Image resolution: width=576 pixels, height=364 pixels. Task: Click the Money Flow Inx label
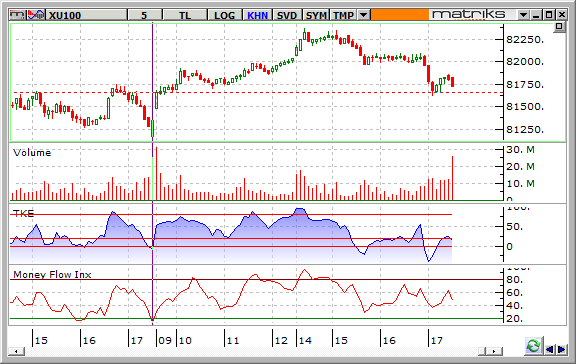click(x=52, y=275)
